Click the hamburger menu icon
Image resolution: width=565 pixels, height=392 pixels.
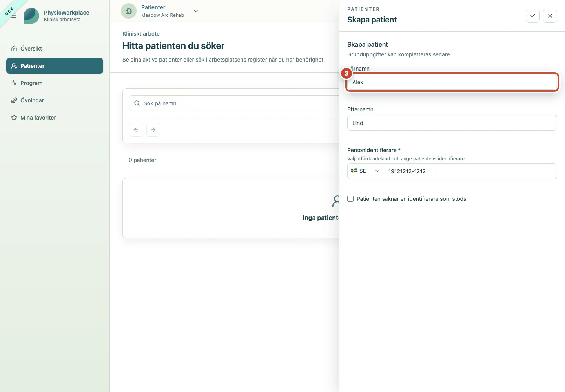tap(13, 16)
